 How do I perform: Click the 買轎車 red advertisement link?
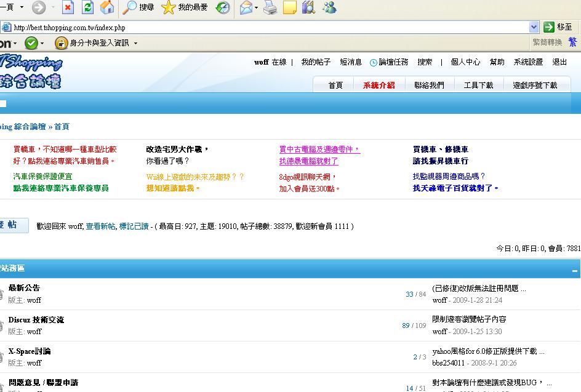coord(65,155)
